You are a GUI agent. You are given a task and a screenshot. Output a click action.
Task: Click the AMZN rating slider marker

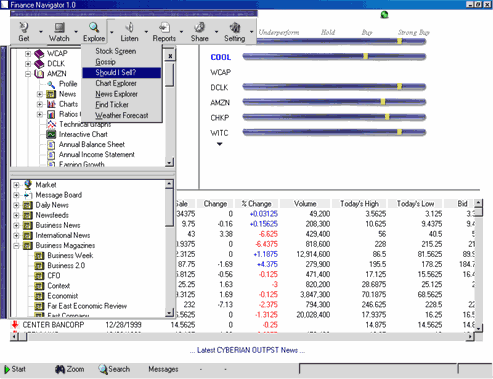click(383, 101)
